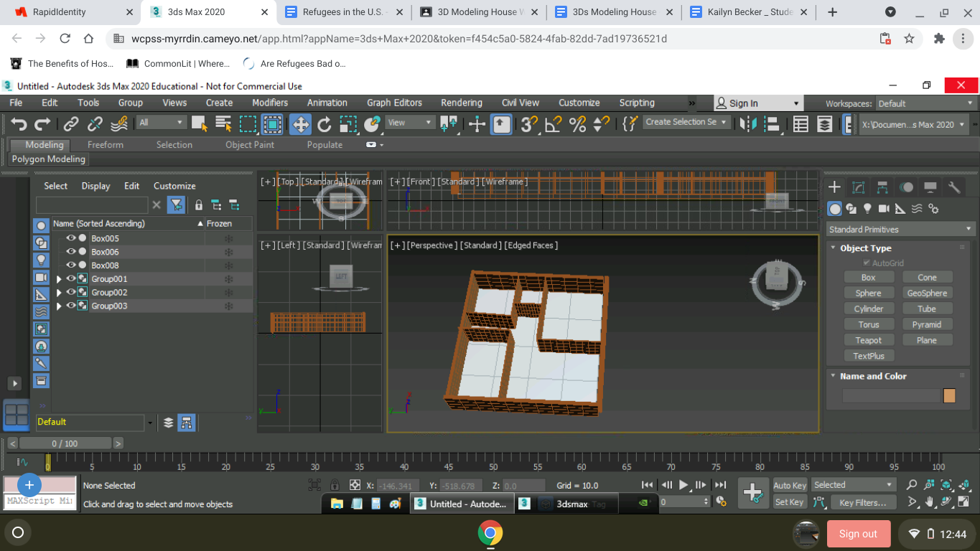Click the Teapot primitive button
The image size is (980, 551).
[x=869, y=339]
